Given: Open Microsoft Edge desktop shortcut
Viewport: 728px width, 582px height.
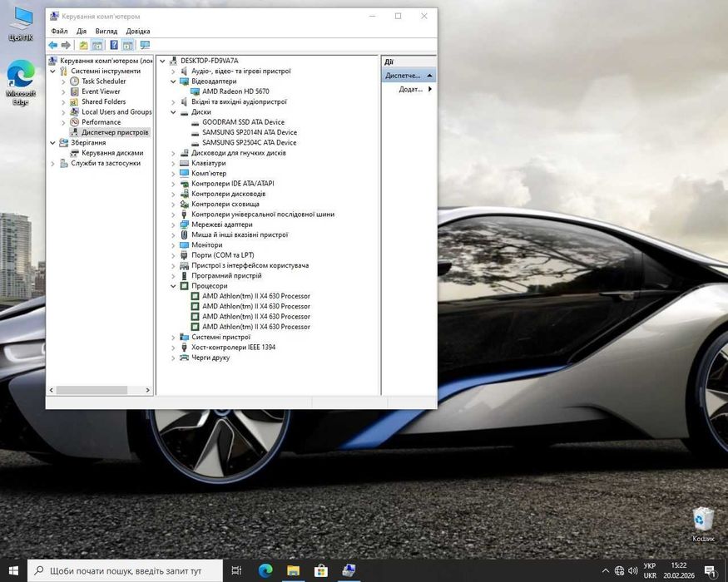Looking at the screenshot, I should coord(21,82).
